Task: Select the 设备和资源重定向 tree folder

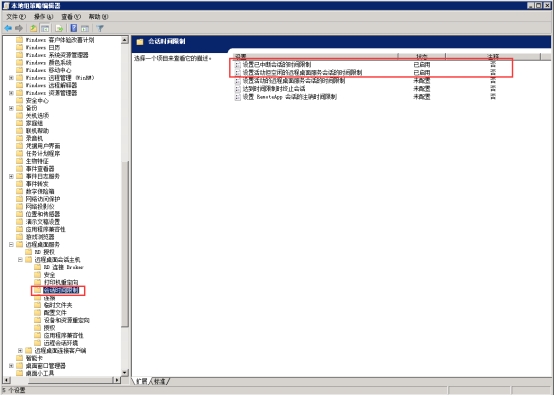Action: pyautogui.click(x=66, y=320)
